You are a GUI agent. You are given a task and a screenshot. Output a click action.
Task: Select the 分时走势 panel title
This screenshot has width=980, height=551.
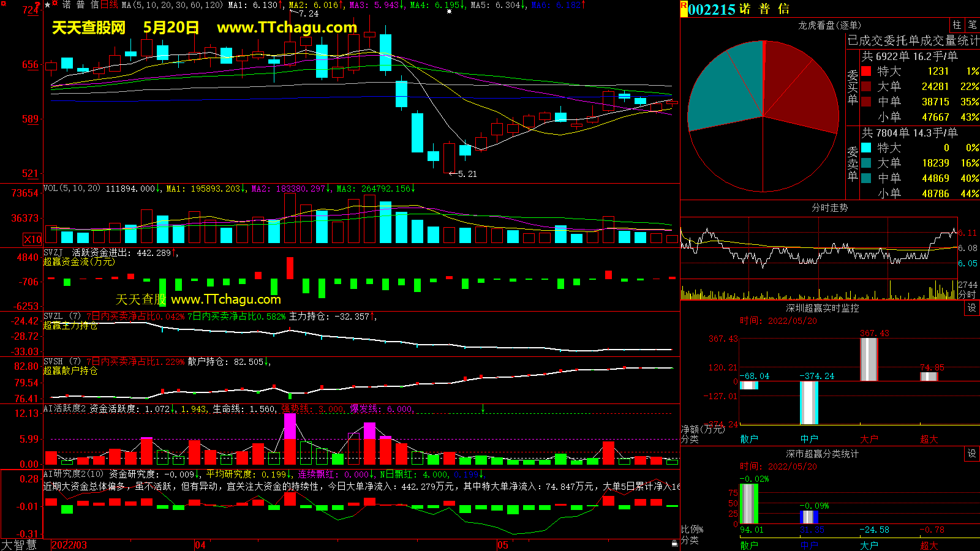point(829,208)
